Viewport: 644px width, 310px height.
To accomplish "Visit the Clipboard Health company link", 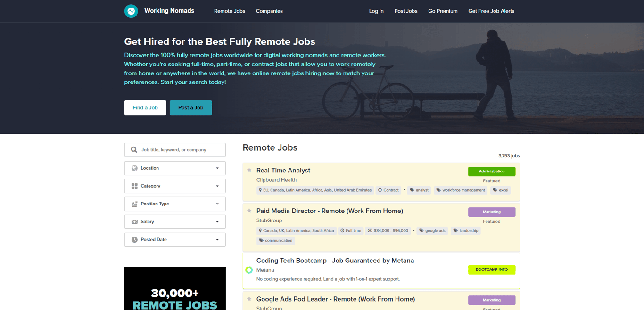I will pos(276,180).
